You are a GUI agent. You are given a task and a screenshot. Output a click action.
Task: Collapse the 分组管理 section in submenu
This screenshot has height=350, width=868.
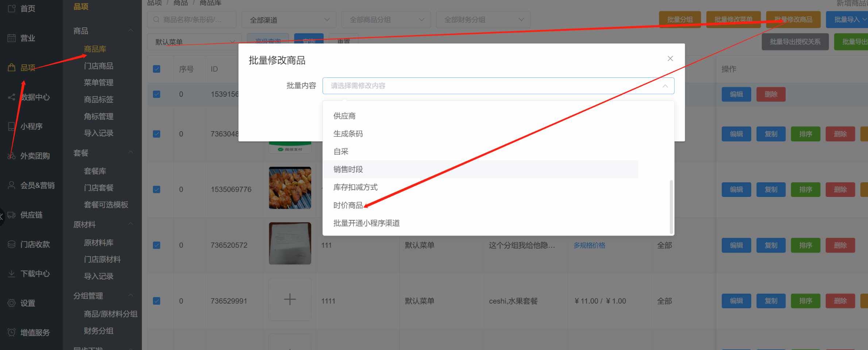point(131,296)
